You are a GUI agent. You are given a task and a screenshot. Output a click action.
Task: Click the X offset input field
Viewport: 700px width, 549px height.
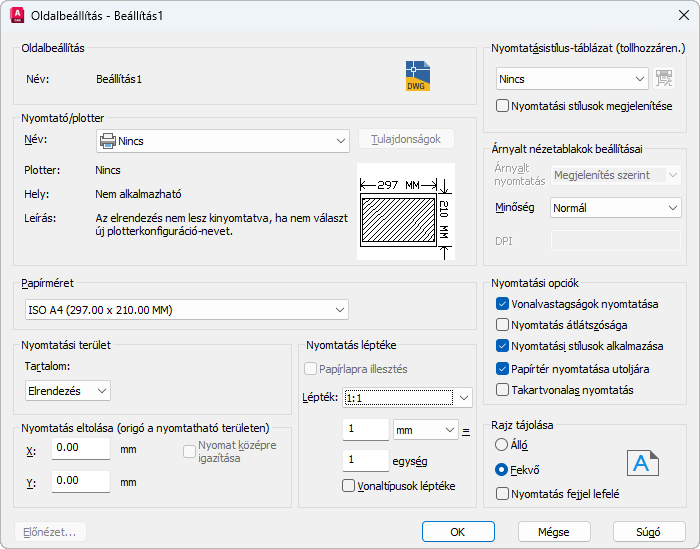click(x=80, y=450)
